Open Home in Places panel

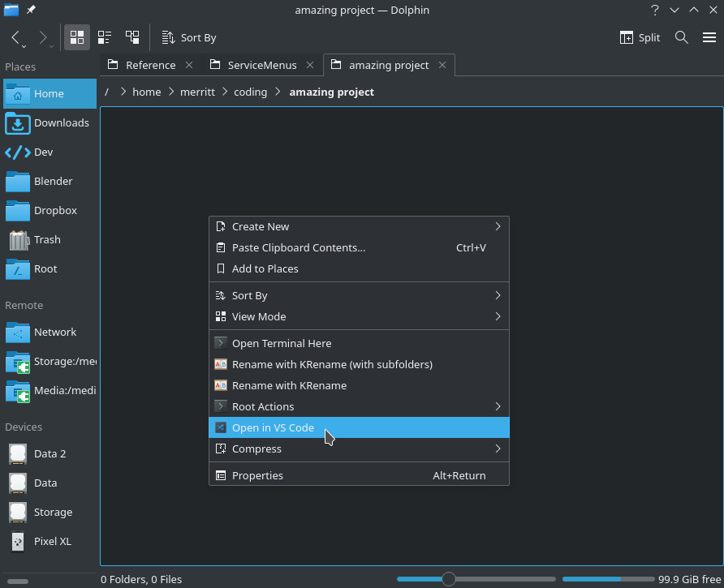click(x=50, y=94)
